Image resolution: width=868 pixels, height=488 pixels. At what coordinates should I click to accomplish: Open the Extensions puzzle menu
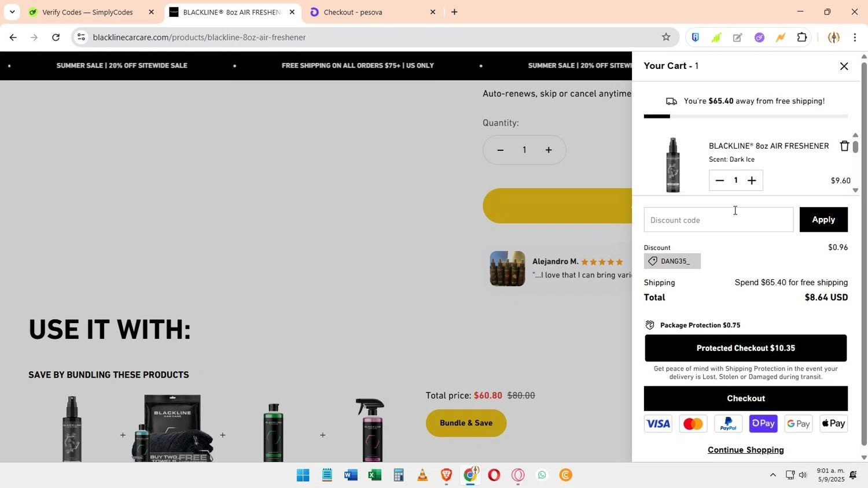802,38
